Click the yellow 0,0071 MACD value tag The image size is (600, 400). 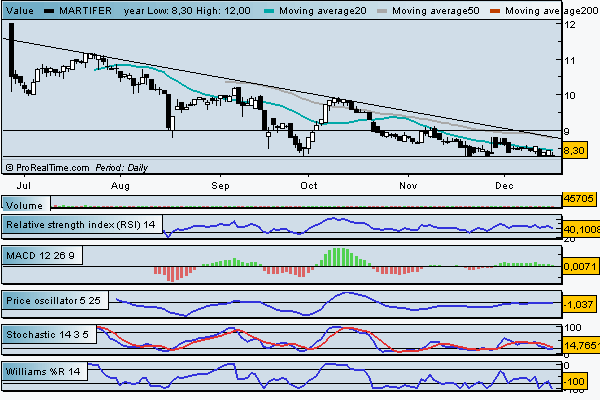pos(580,266)
